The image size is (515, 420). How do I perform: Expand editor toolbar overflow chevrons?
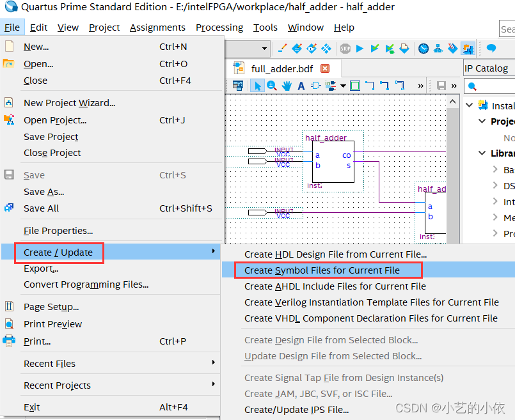421,86
